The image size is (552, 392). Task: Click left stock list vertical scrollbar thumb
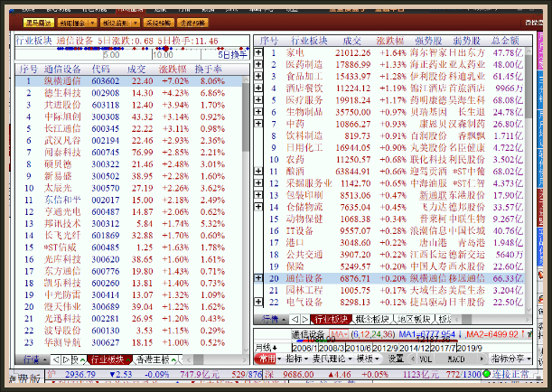coord(246,117)
